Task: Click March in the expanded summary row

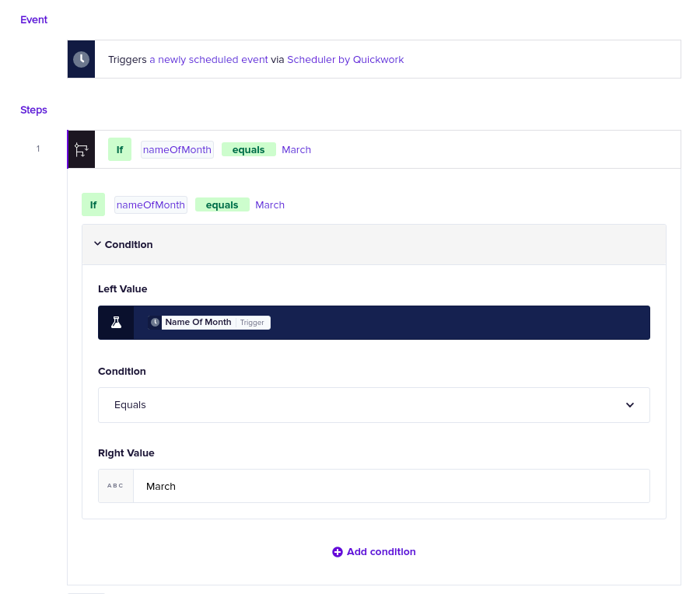Action: coord(270,204)
